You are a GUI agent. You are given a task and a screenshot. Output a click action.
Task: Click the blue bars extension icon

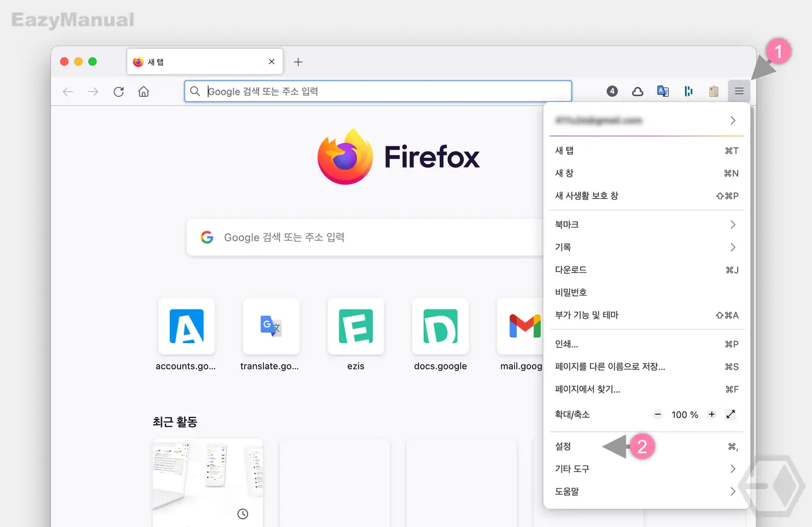click(x=688, y=91)
